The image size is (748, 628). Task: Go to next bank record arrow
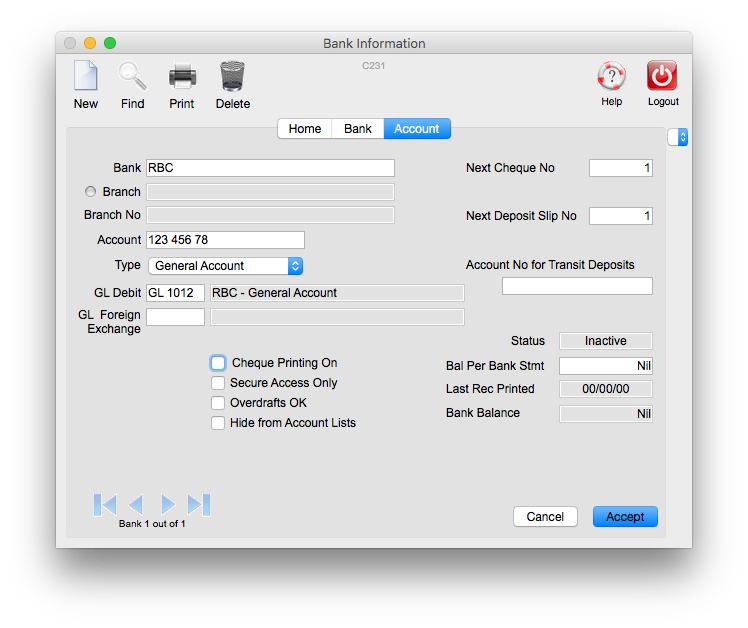click(x=168, y=504)
